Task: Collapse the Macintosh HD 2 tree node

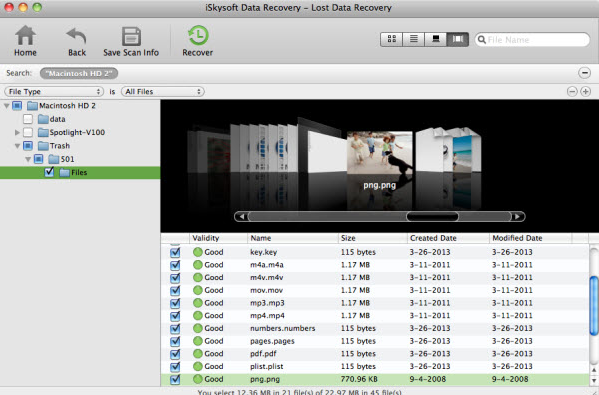Action: pyautogui.click(x=6, y=106)
